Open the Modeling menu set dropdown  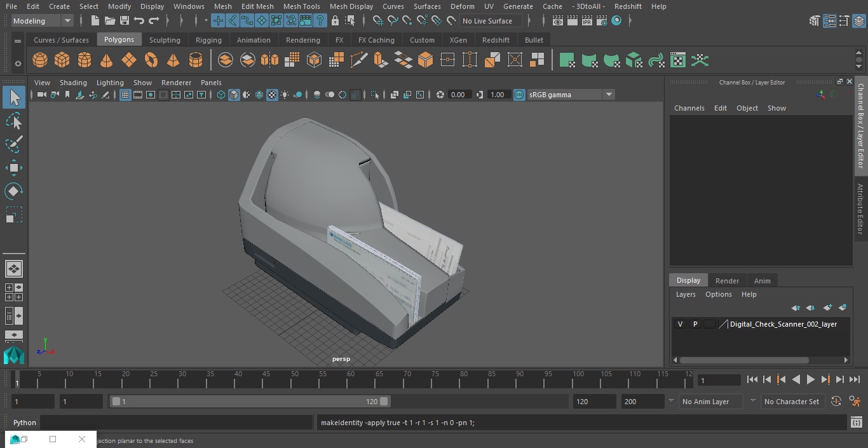(43, 21)
